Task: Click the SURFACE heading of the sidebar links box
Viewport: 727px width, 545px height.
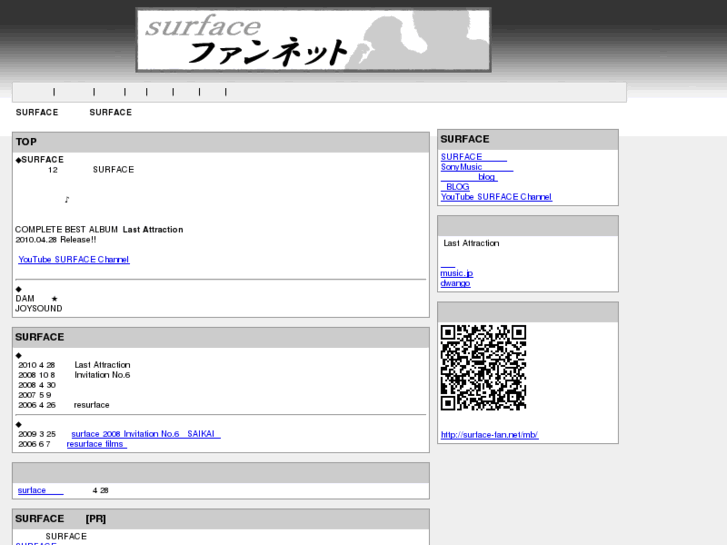Action: [465, 139]
